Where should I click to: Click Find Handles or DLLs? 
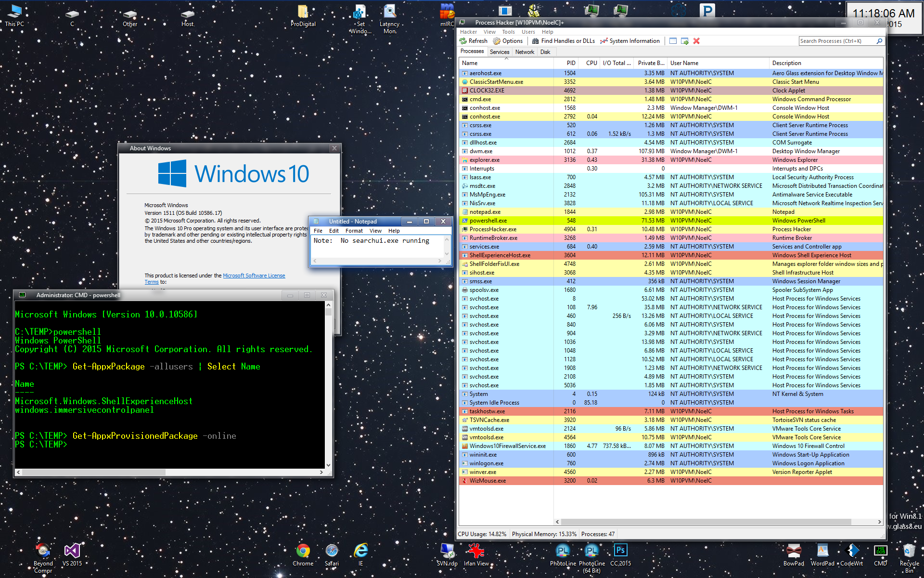click(x=564, y=41)
